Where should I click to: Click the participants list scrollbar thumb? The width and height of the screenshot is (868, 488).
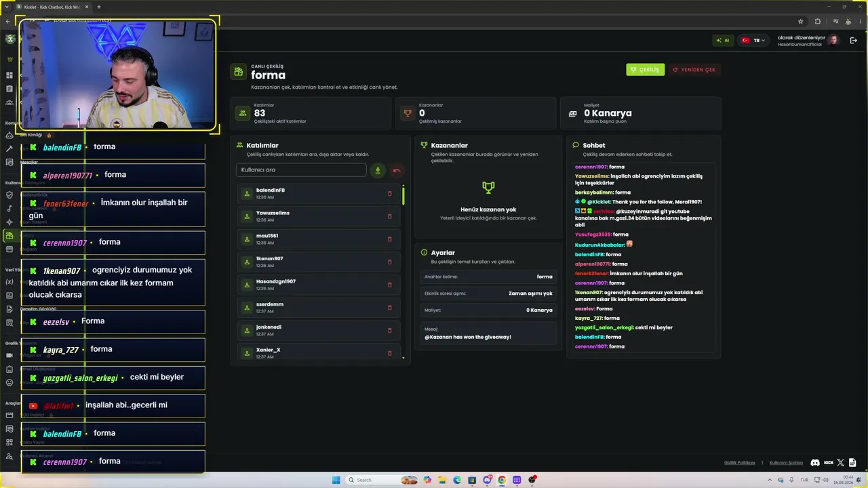coord(403,195)
